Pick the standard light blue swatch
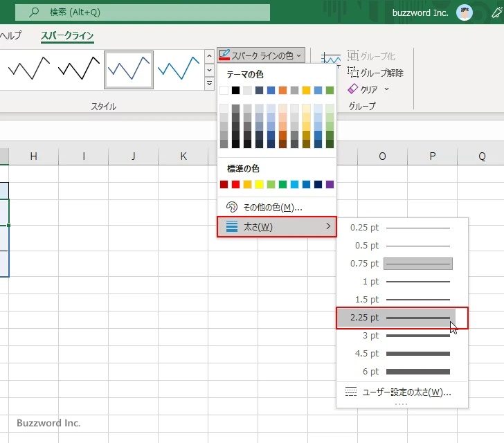Viewport: 504px width, 443px height. (294, 184)
